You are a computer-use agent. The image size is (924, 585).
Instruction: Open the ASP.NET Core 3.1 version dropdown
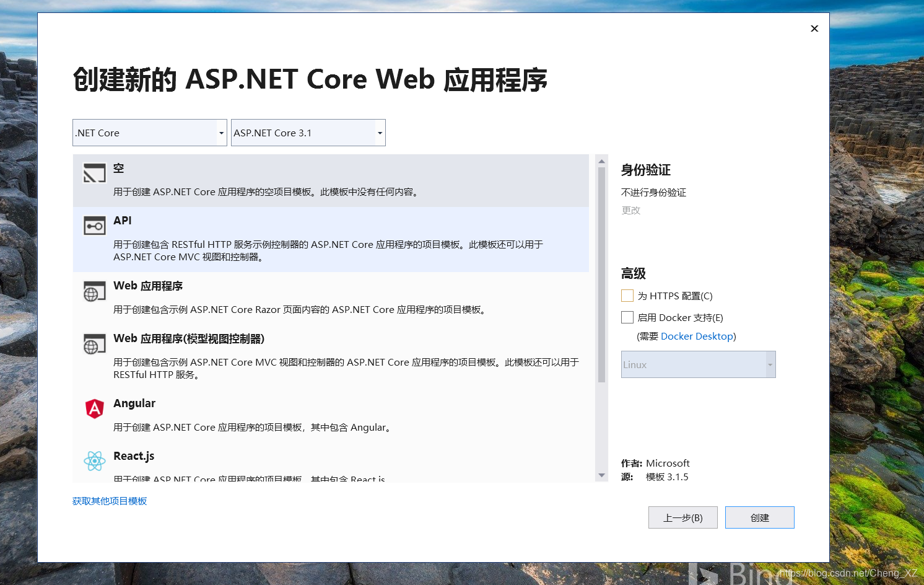click(x=308, y=133)
